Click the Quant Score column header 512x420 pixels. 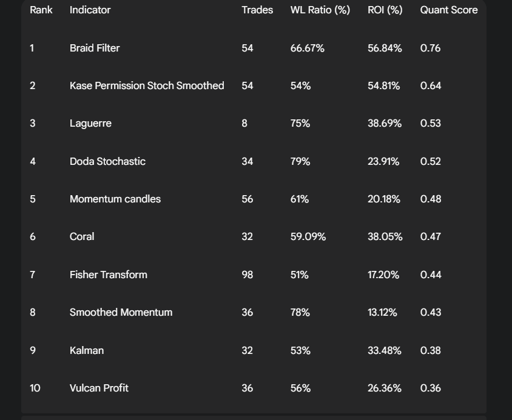click(x=448, y=10)
